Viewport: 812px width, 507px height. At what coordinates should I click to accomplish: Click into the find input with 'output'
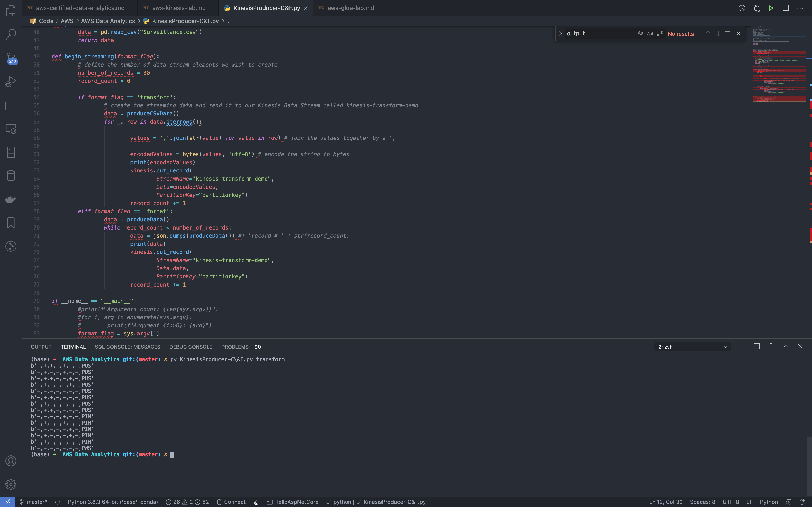(597, 33)
